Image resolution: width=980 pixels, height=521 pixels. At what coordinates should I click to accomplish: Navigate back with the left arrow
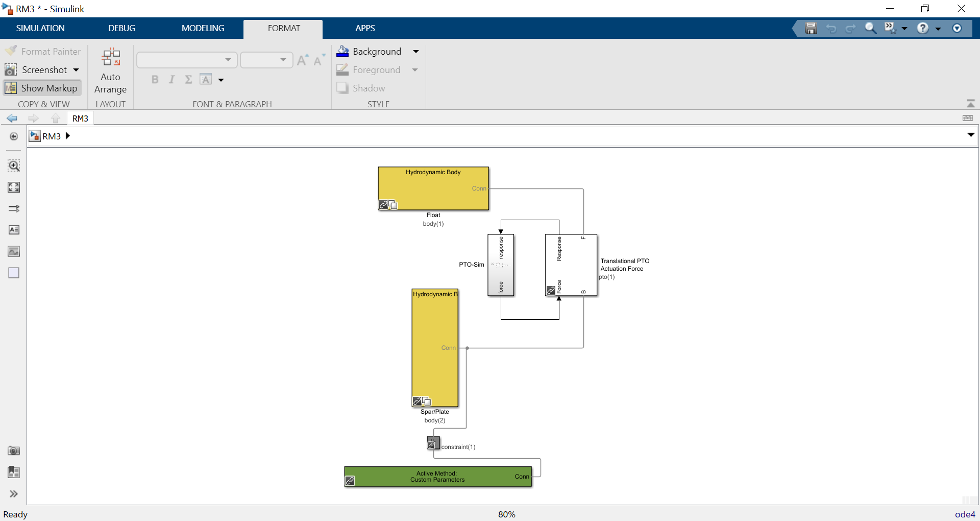click(x=12, y=119)
